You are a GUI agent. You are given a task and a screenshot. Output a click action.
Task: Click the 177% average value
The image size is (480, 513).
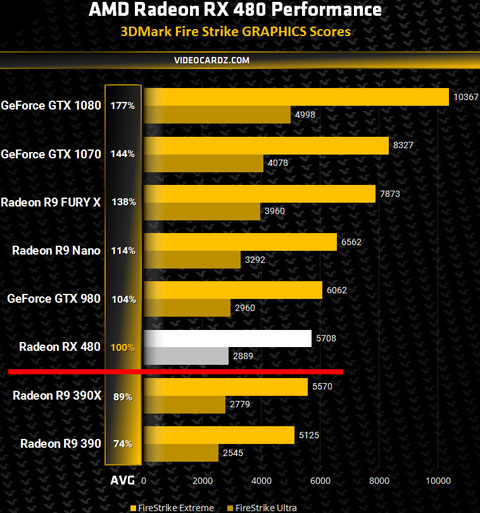(x=123, y=106)
